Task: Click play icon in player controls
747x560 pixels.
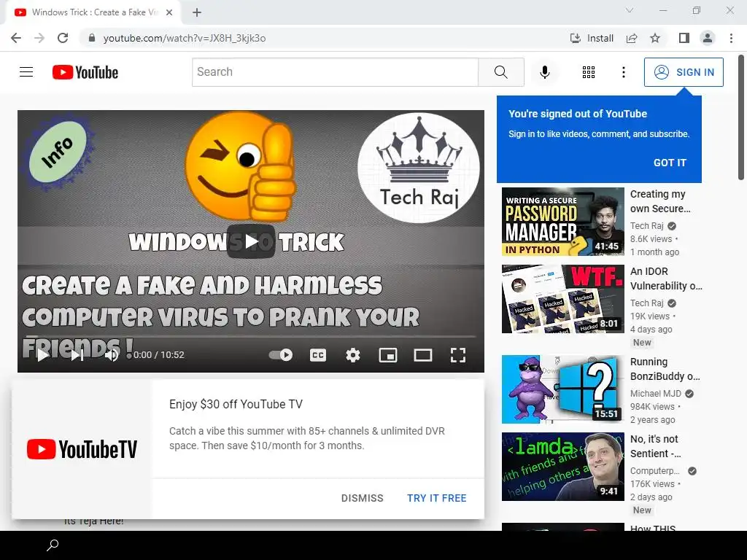Action: [43, 355]
